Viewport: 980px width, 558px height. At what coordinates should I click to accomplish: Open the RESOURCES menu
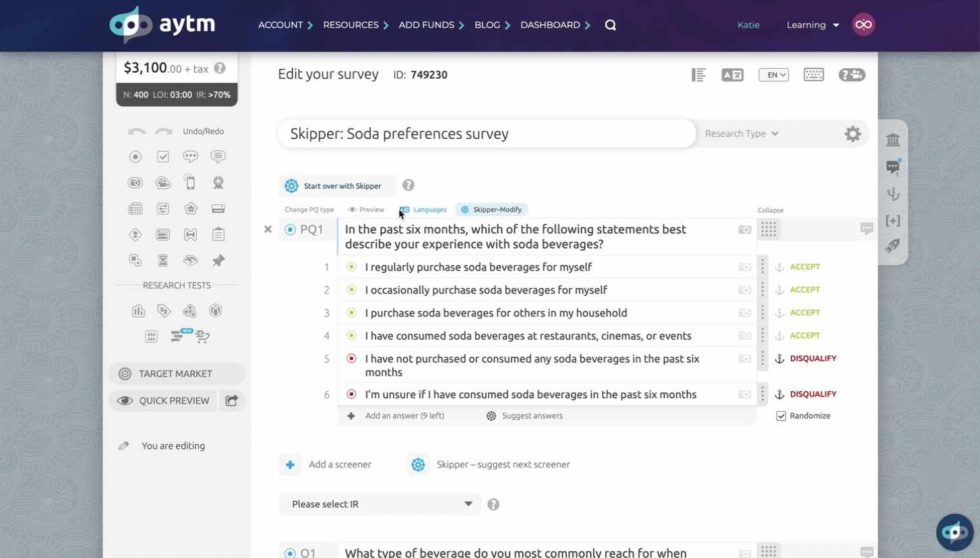click(350, 25)
